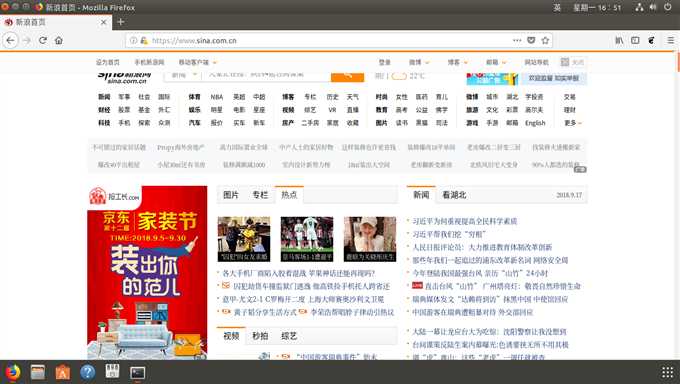This screenshot has height=384, width=680.
Task: Expand the 更多 navigation menu
Action: 573,123
